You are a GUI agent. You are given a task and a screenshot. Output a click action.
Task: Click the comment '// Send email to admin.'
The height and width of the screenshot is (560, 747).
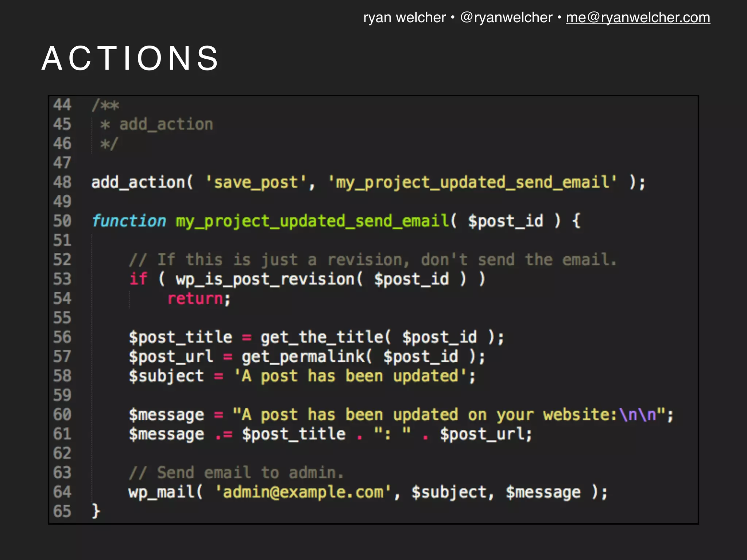237,473
